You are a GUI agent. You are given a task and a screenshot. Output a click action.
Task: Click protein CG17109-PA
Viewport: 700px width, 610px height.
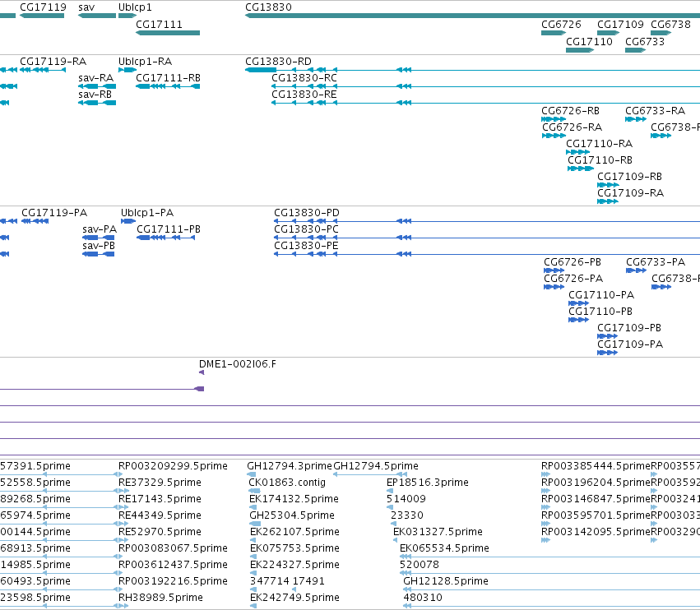630,344
